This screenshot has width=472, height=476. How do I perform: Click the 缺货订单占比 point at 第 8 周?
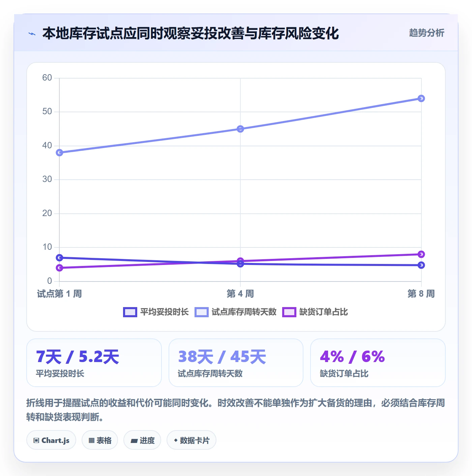click(421, 254)
